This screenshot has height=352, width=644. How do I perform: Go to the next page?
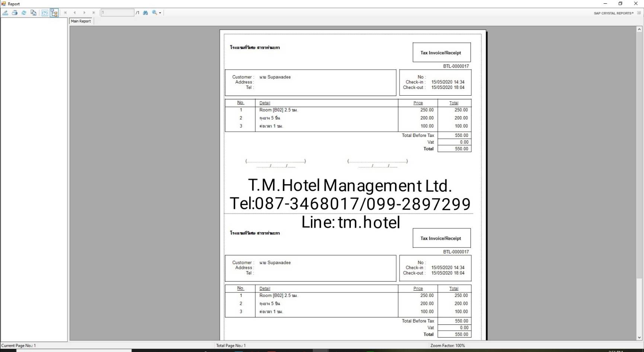[x=84, y=12]
